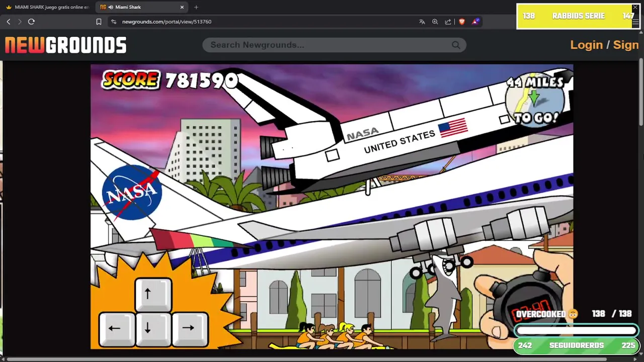644x362 pixels.
Task: Go back to the previous page
Action: (9, 22)
